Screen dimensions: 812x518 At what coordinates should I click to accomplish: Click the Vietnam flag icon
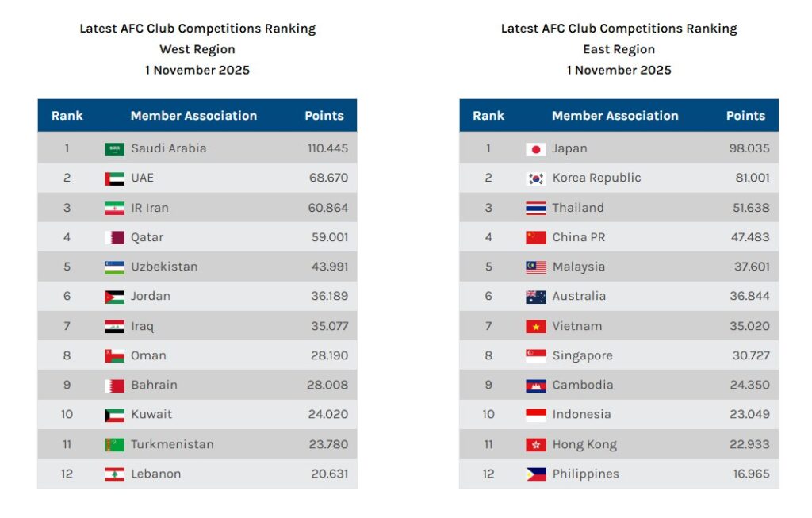coord(536,326)
